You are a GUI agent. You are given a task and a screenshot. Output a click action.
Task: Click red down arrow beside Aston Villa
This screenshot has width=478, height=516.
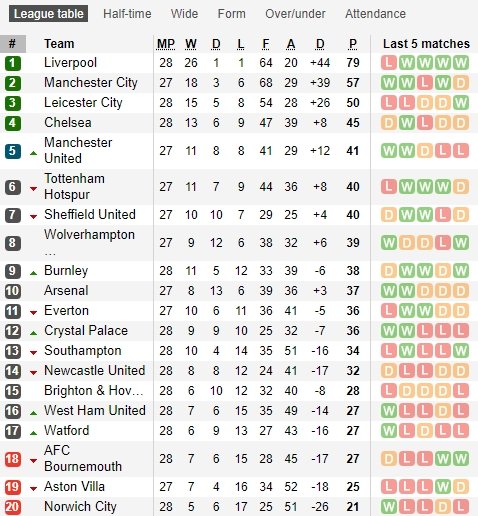33,489
